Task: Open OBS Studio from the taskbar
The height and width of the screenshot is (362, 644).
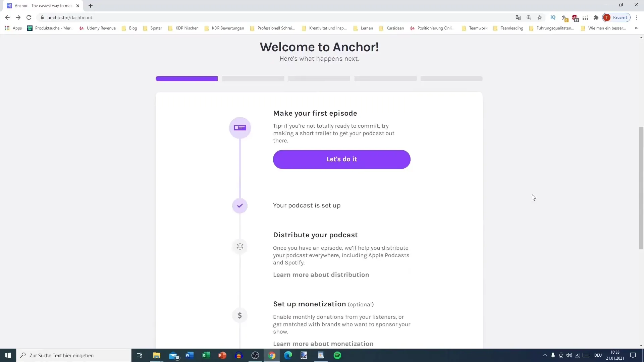Action: [255, 355]
